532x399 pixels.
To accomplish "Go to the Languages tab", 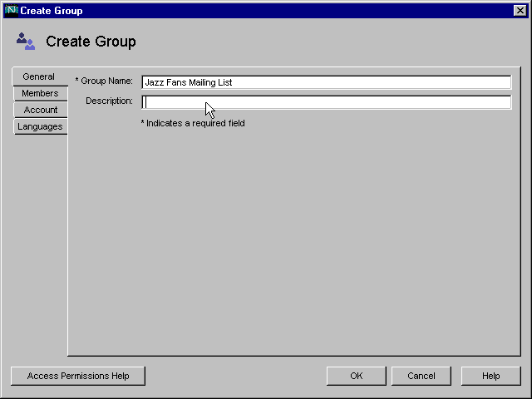I will click(41, 126).
